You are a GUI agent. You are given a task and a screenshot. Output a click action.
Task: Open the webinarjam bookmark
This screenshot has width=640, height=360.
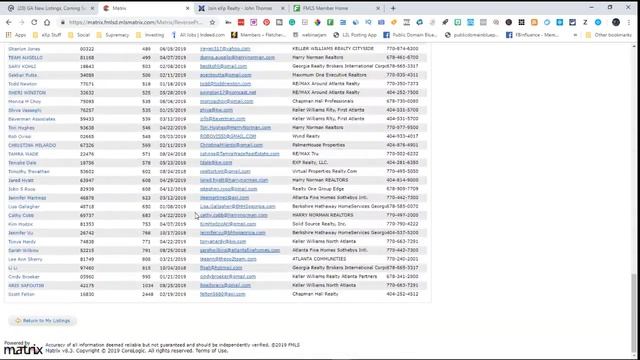coord(310,35)
